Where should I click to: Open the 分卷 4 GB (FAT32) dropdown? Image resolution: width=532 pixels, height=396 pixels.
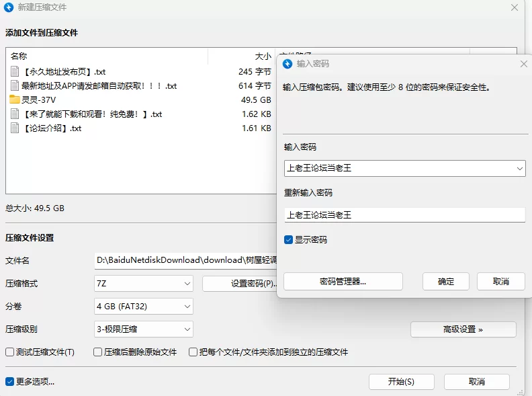144,307
